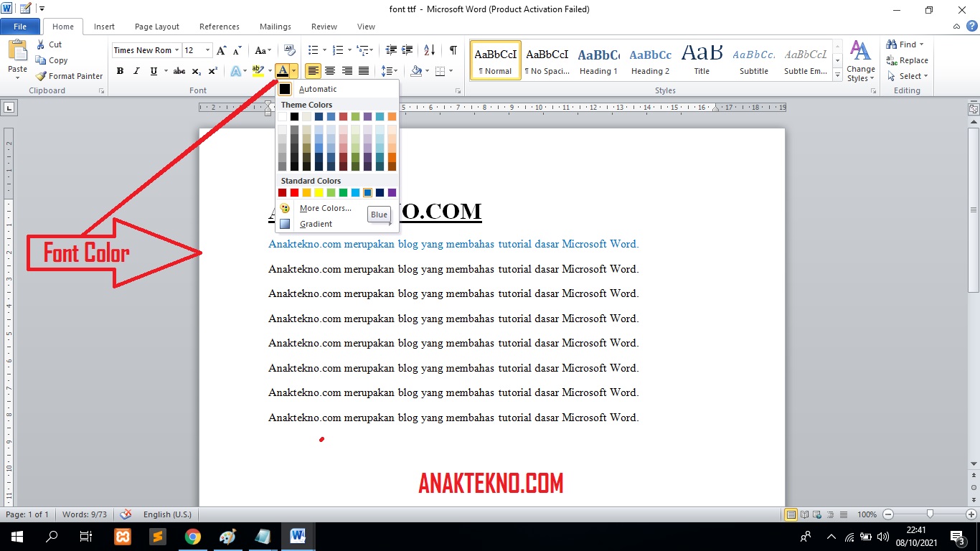980x551 pixels.
Task: Open the Gradient submenu
Action: [x=337, y=224]
